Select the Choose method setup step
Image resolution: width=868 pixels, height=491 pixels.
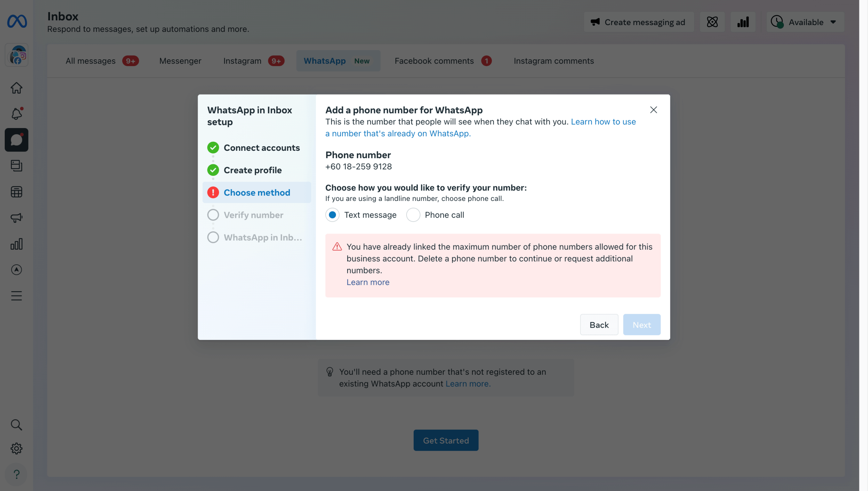(x=257, y=192)
